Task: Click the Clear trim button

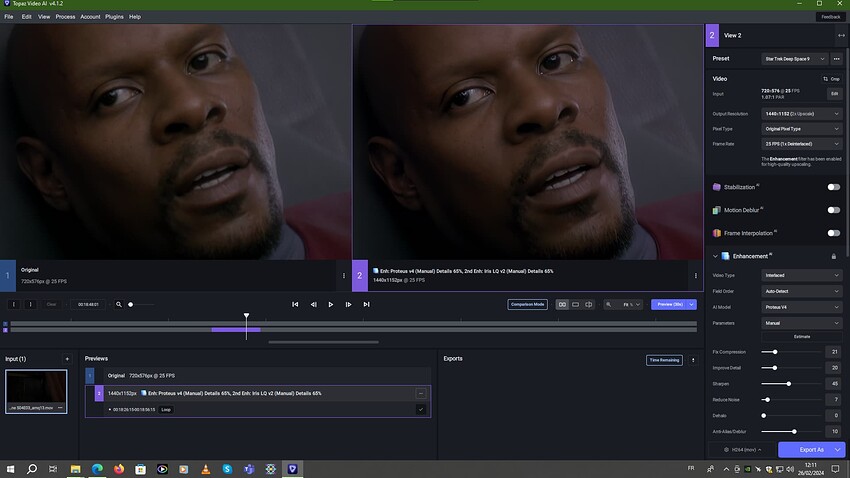Action: (51, 305)
